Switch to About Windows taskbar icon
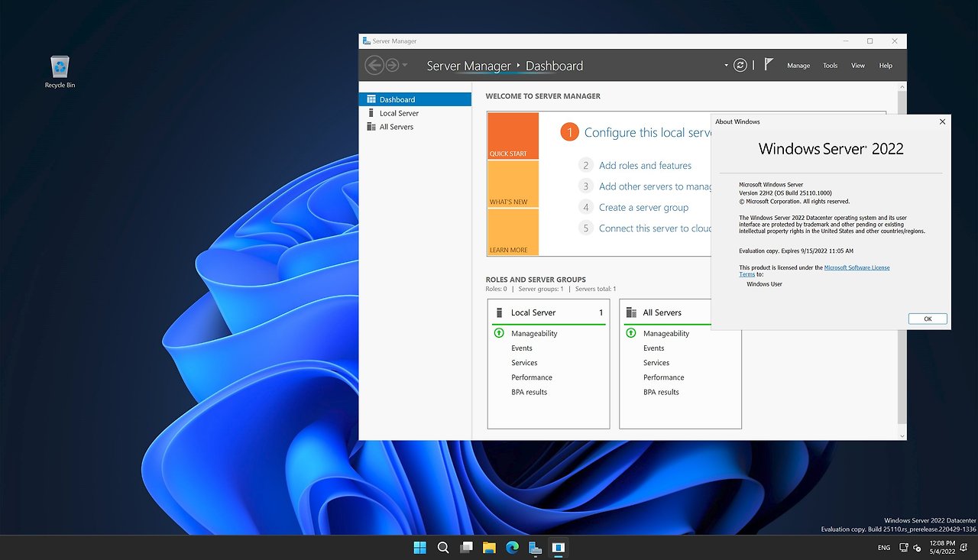Screen dimensions: 978x560 click(x=559, y=547)
